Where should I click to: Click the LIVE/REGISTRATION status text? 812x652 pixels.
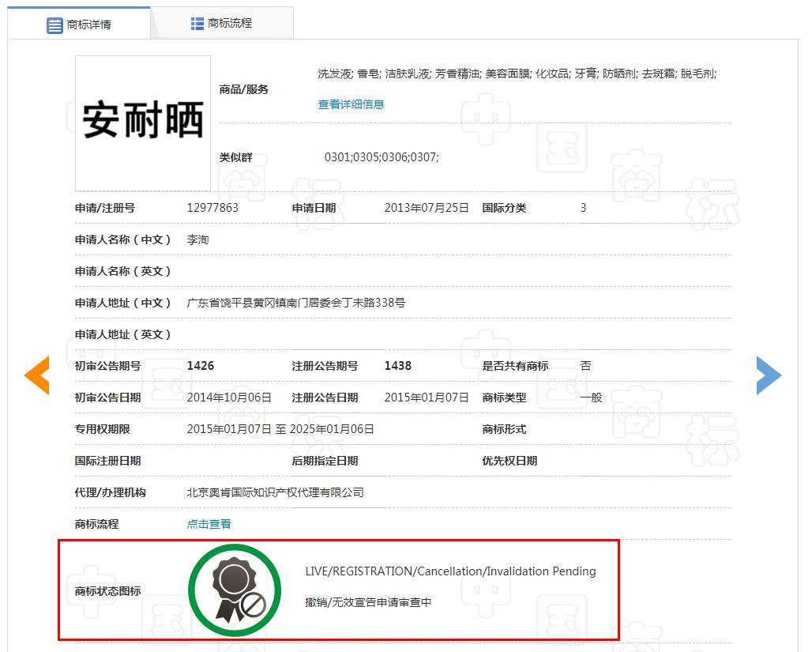450,571
